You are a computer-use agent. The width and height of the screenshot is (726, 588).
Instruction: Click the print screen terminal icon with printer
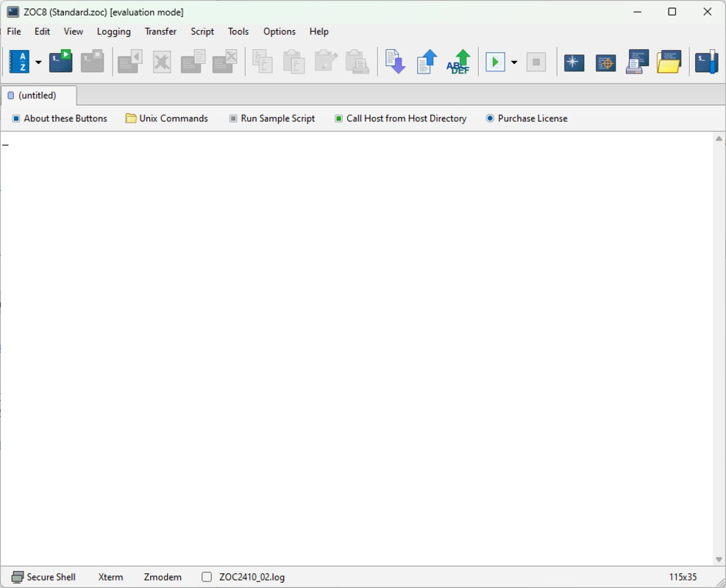click(637, 62)
